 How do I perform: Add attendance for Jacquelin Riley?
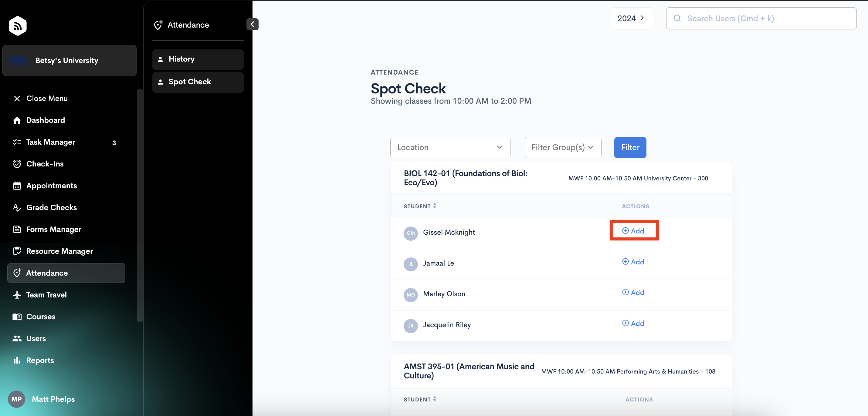point(633,324)
